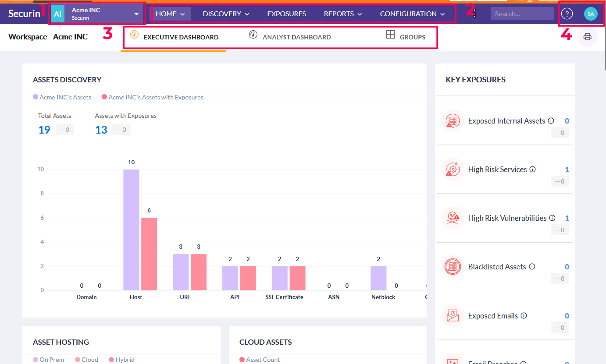Show info for Exposed Emails
Screen dimensions: 606x364
click(524, 316)
